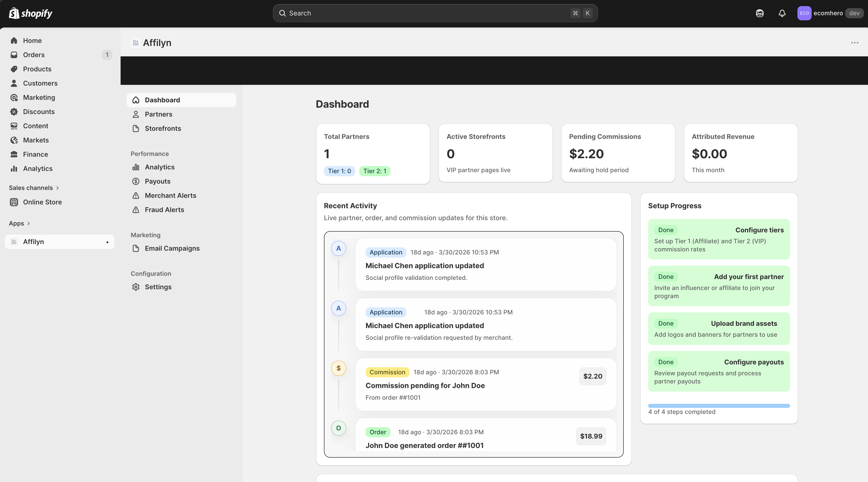Open the Sidekick assistant icon
868x482 pixels.
760,13
